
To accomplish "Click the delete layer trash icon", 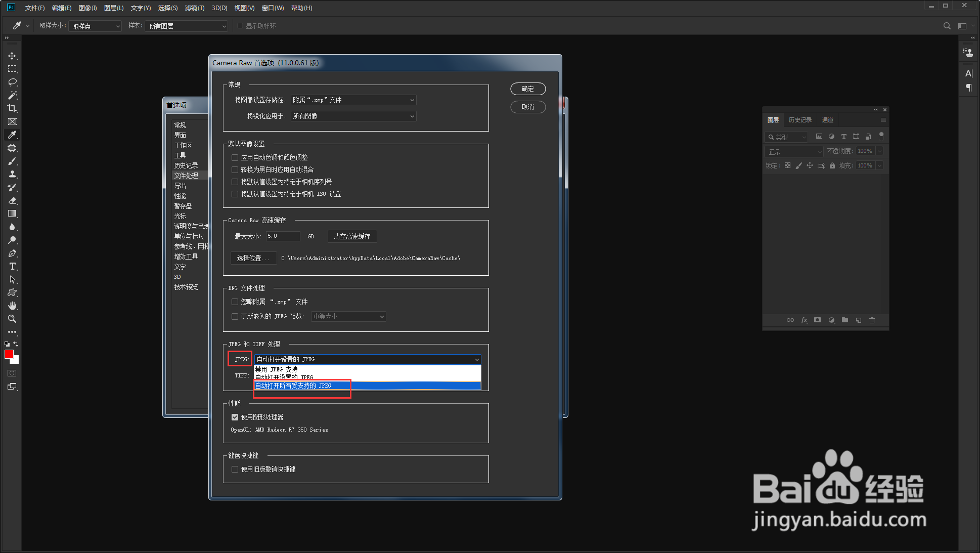I will [x=872, y=320].
